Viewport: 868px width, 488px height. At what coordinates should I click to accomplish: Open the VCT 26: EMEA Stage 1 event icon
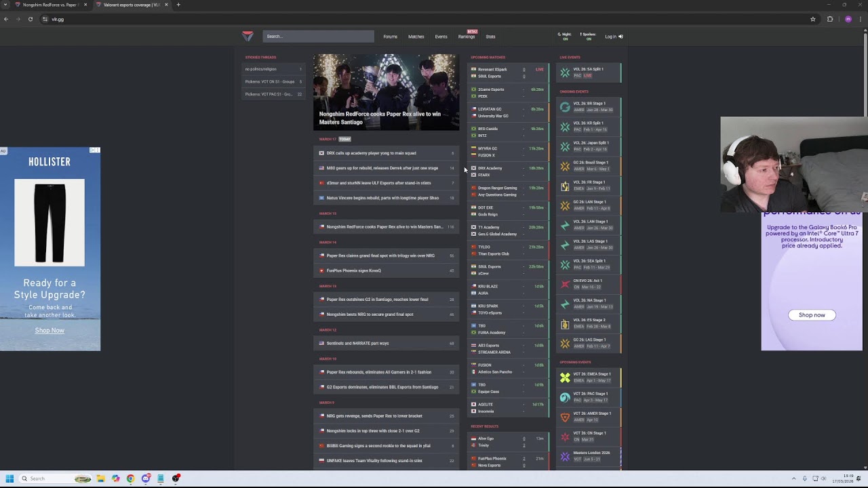point(565,378)
